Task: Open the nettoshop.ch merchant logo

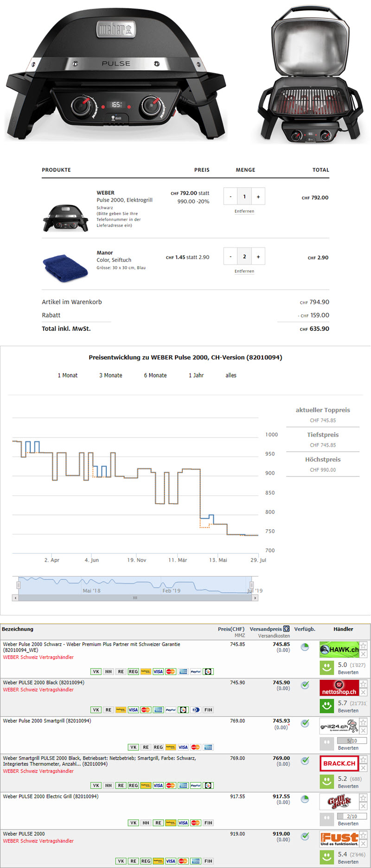Action: coord(339,688)
